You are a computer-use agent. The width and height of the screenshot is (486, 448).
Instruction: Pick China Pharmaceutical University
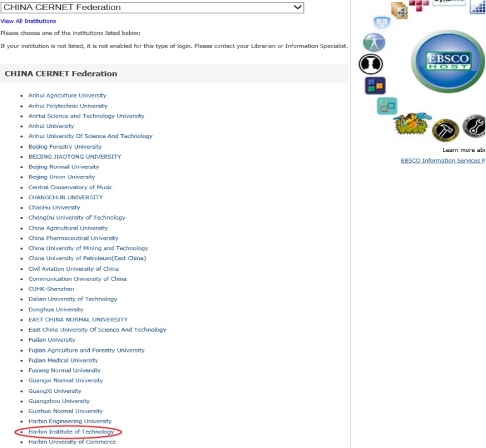(x=73, y=239)
